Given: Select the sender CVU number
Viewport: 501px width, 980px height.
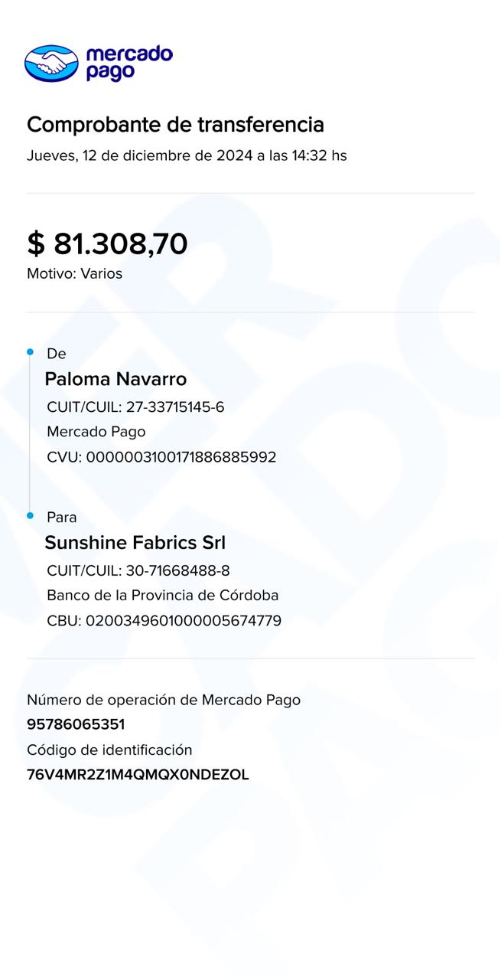Looking at the screenshot, I should [x=181, y=457].
